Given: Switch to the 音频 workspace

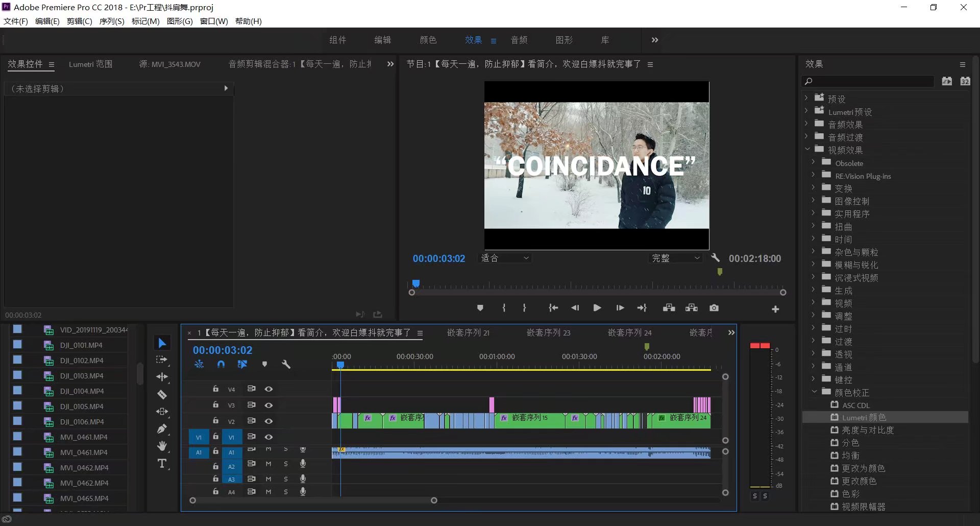Looking at the screenshot, I should (519, 40).
